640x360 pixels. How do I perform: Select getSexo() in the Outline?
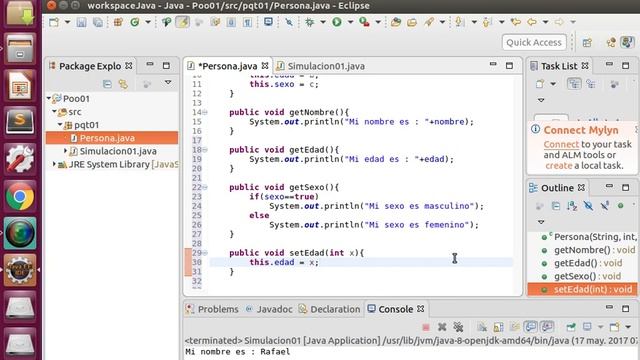point(581,276)
